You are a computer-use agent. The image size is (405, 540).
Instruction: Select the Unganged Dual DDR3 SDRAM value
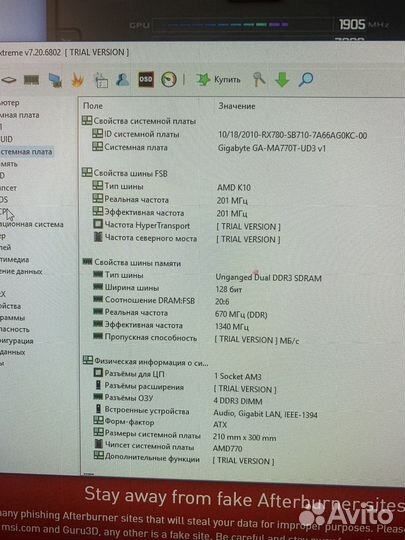click(x=269, y=278)
